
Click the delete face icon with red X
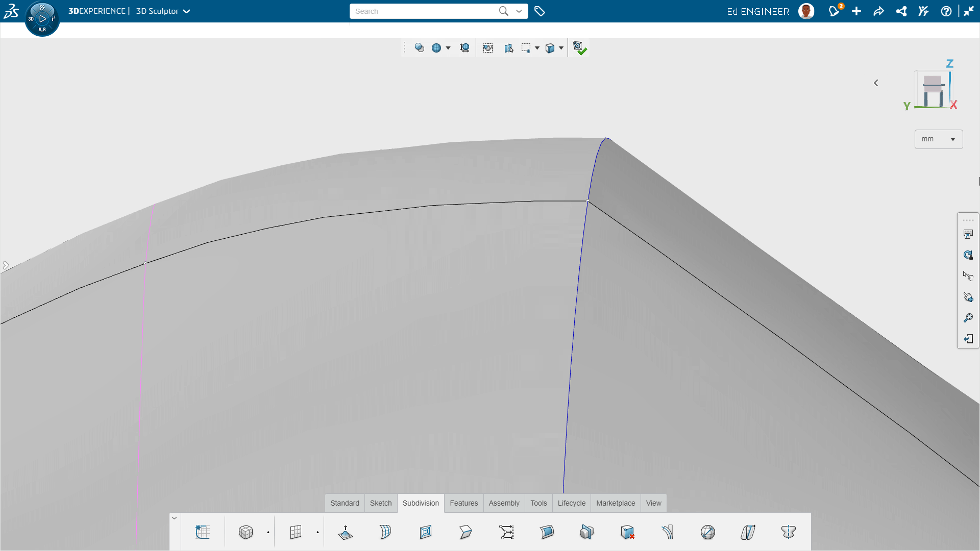pos(627,532)
